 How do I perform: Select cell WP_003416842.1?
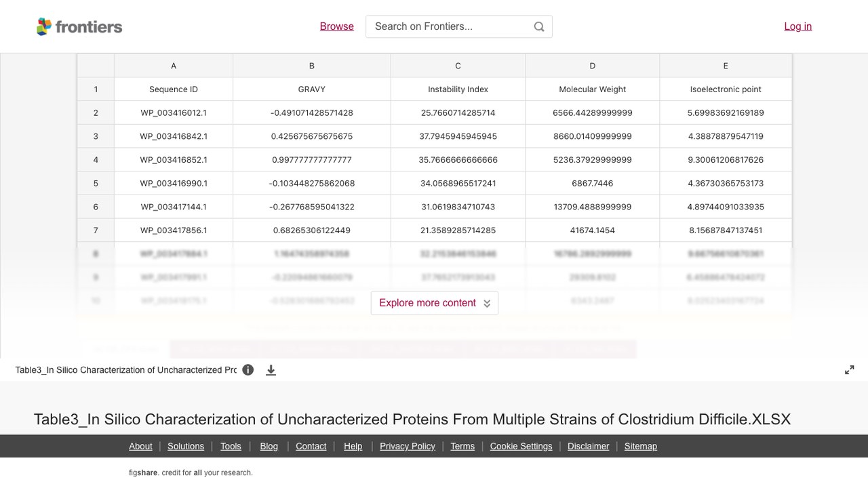pyautogui.click(x=174, y=136)
